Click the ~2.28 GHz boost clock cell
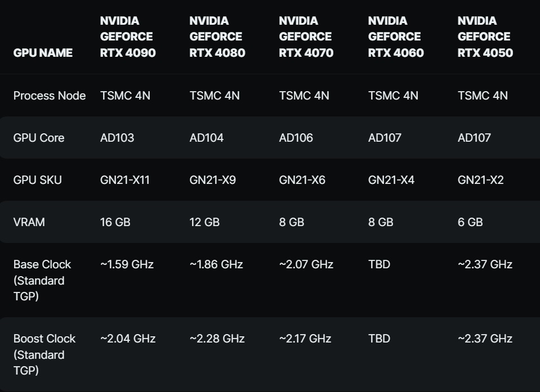This screenshot has width=540, height=392. click(217, 339)
